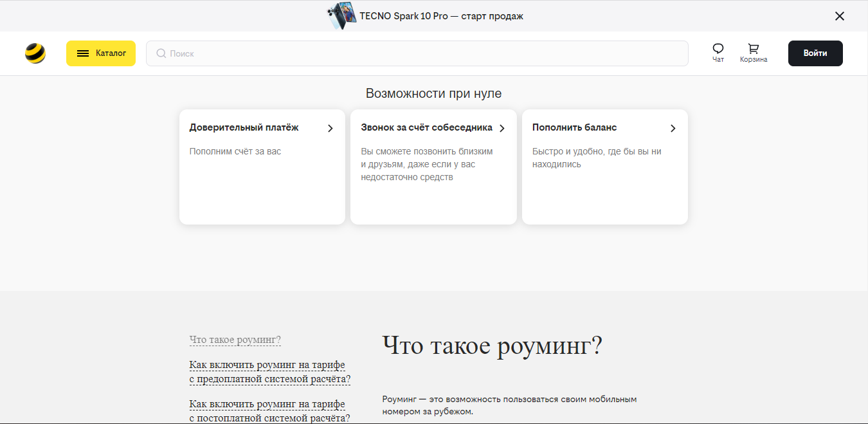Click the Beeline bee logo
Image resolution: width=868 pixels, height=424 pixels.
(x=35, y=53)
